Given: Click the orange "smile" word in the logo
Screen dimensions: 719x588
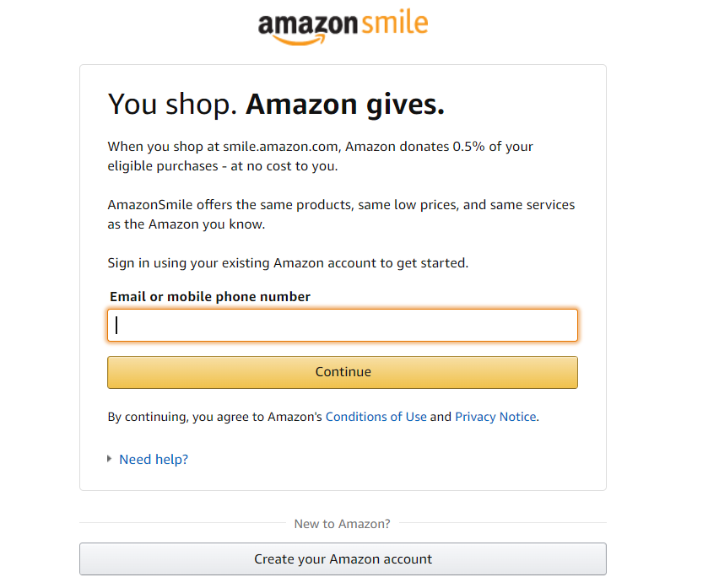Looking at the screenshot, I should click(x=394, y=23).
